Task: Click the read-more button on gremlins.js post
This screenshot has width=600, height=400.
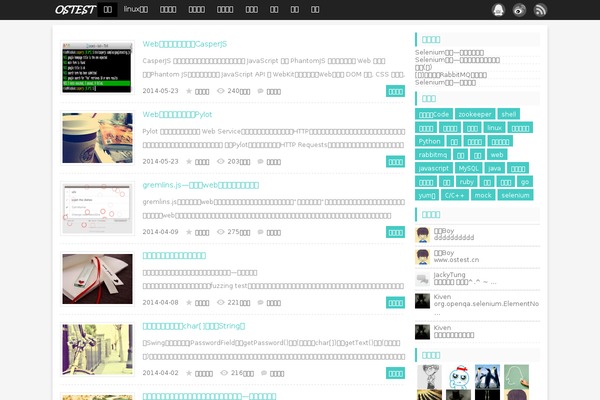Action: [x=395, y=231]
